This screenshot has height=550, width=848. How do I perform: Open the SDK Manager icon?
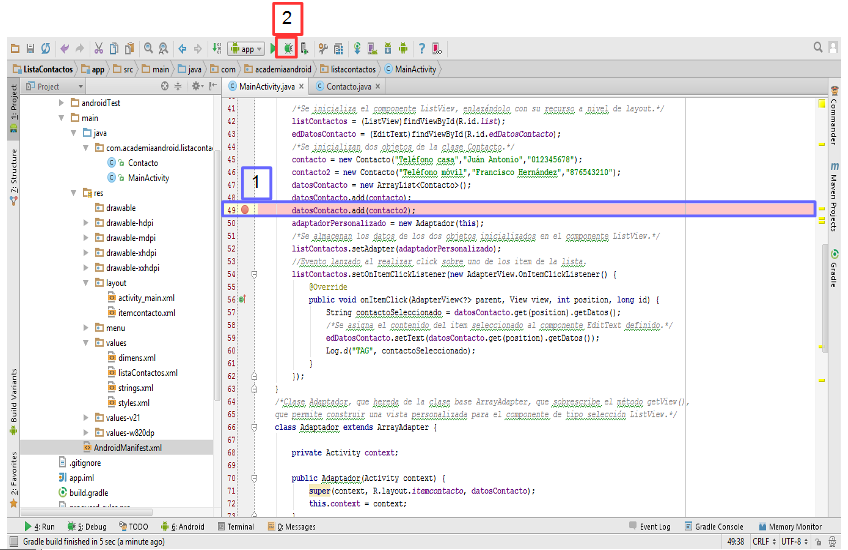pos(388,49)
